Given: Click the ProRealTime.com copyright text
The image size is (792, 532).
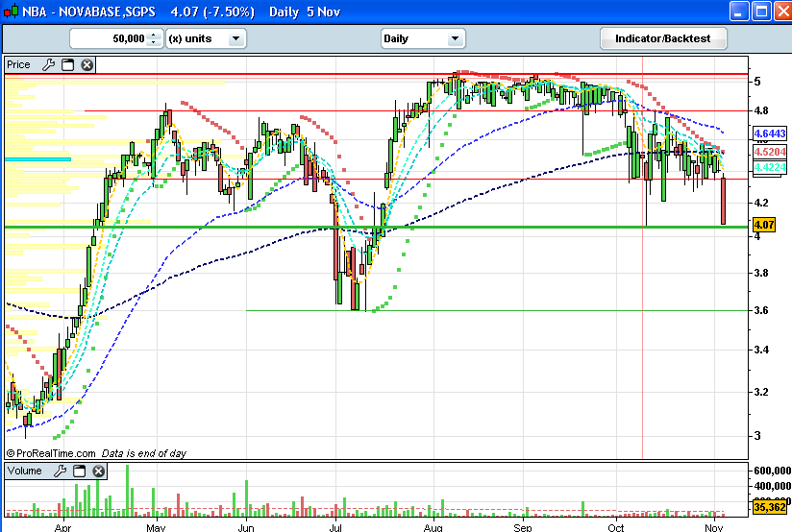Looking at the screenshot, I should (x=51, y=453).
